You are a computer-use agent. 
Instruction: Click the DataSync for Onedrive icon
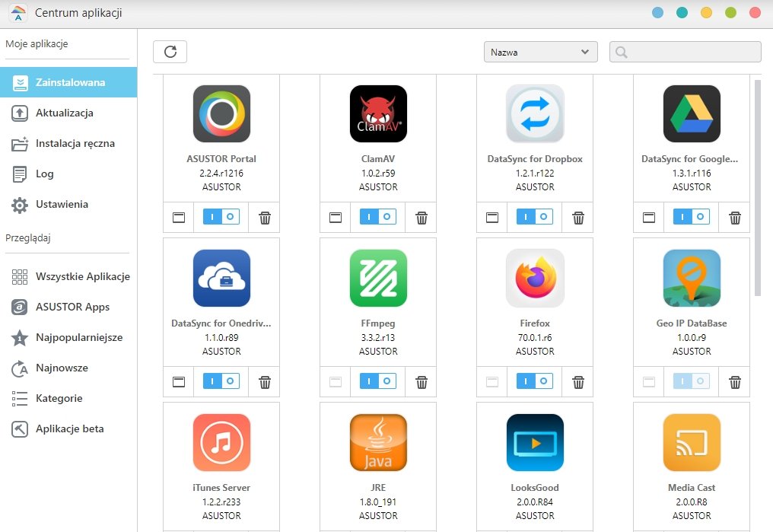(221, 278)
